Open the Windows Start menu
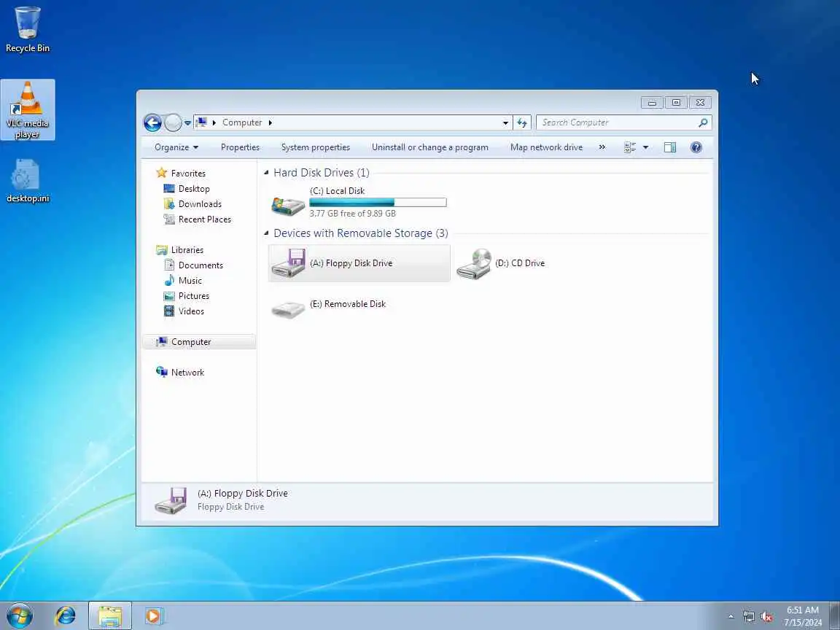Screen dimensions: 840x630 (x=19, y=616)
